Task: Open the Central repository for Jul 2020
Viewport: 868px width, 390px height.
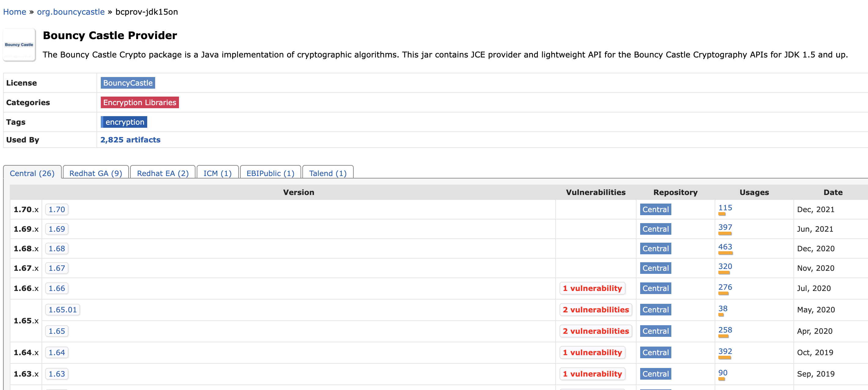Action: [x=655, y=288]
